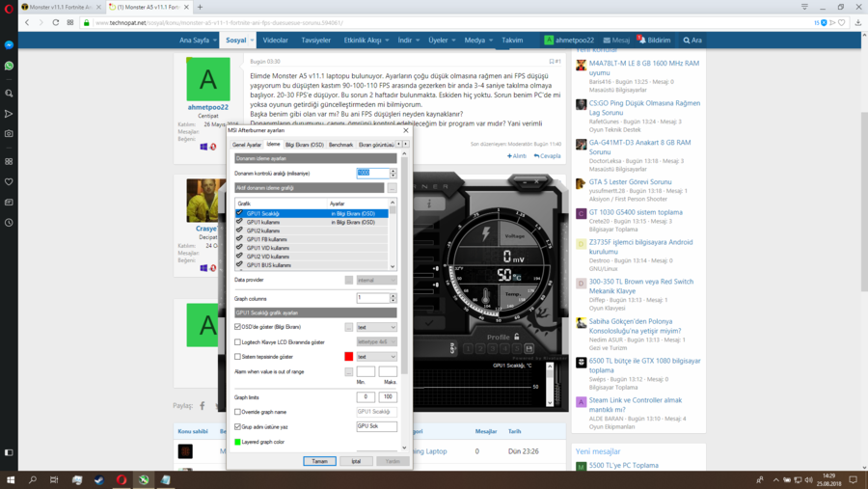Reload the current page
The width and height of the screenshot is (868, 489).
[x=55, y=23]
